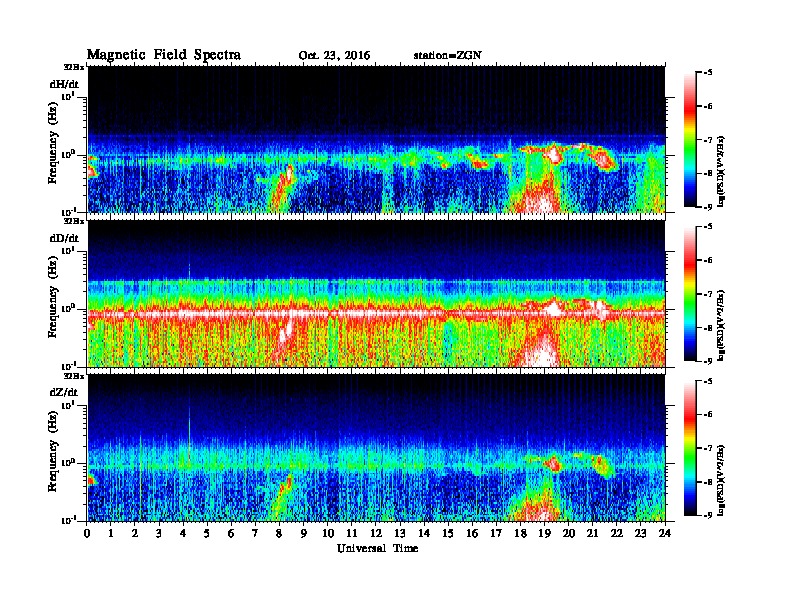Image resolution: width=792 pixels, height=612 pixels.
Task: Click the "station=ZGN" label
Action: pyautogui.click(x=447, y=56)
